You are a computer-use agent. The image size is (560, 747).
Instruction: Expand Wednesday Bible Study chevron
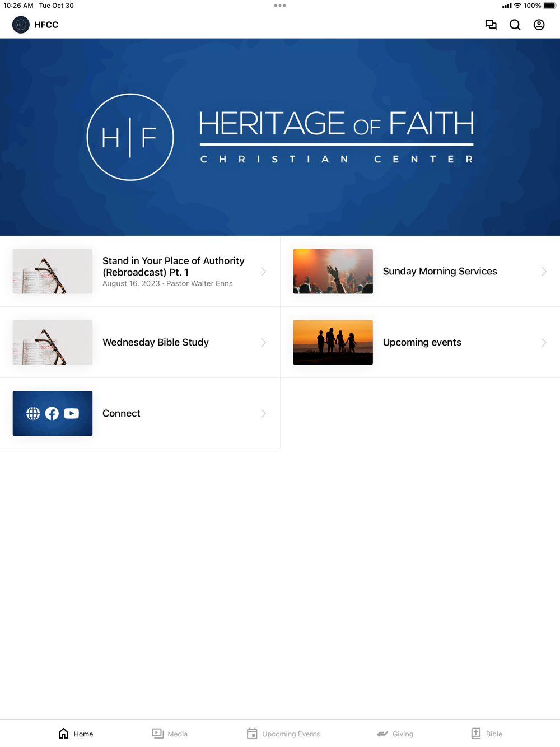(x=263, y=343)
